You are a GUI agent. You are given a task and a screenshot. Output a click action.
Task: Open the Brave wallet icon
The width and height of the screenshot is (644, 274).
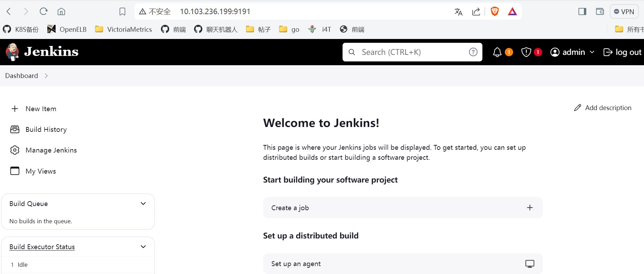click(x=600, y=12)
